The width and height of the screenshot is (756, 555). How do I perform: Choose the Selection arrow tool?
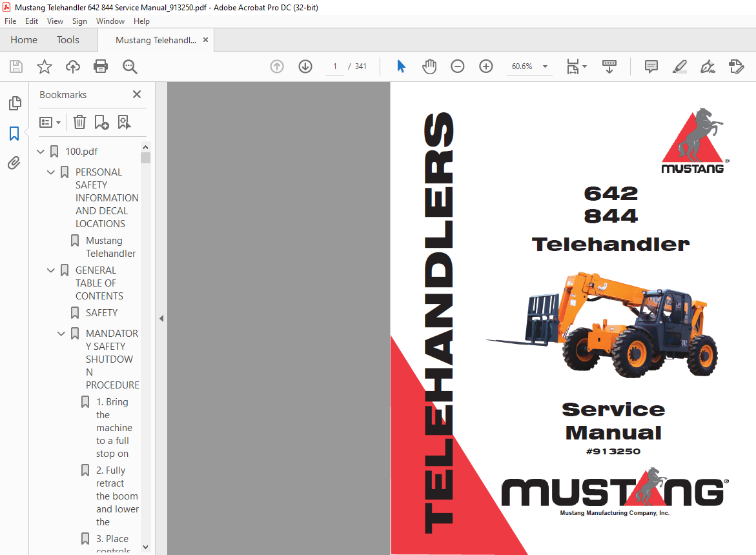401,66
